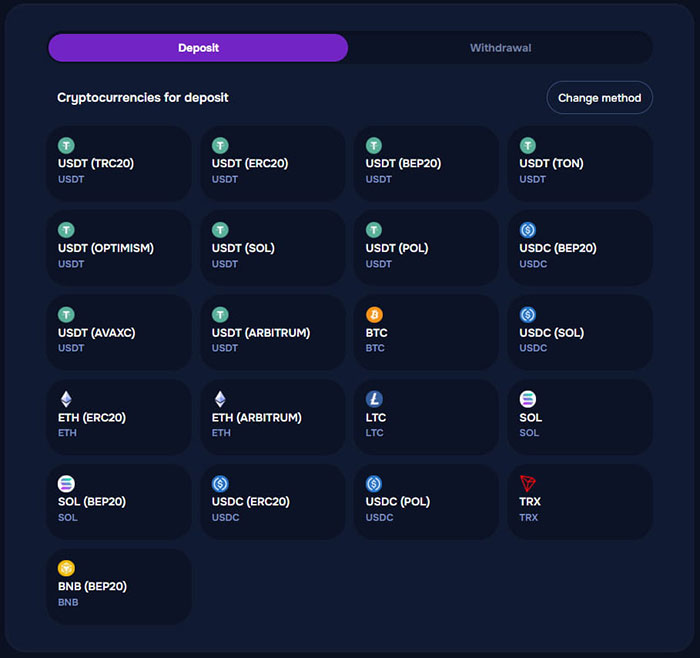Click the Tether icon on USDT (OPTIMISM)
Image resolution: width=700 pixels, height=658 pixels.
[66, 230]
